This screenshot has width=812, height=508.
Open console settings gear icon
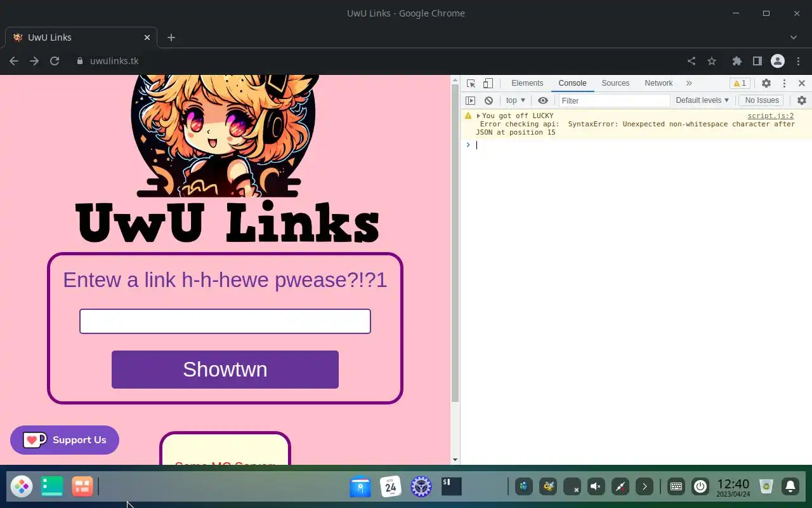[x=802, y=100]
